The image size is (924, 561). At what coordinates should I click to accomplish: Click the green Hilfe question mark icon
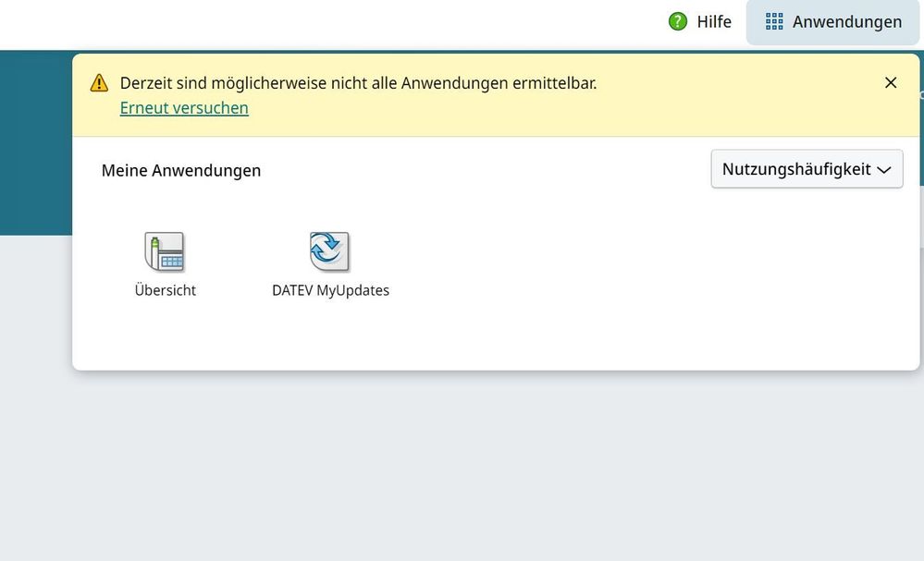tap(678, 21)
